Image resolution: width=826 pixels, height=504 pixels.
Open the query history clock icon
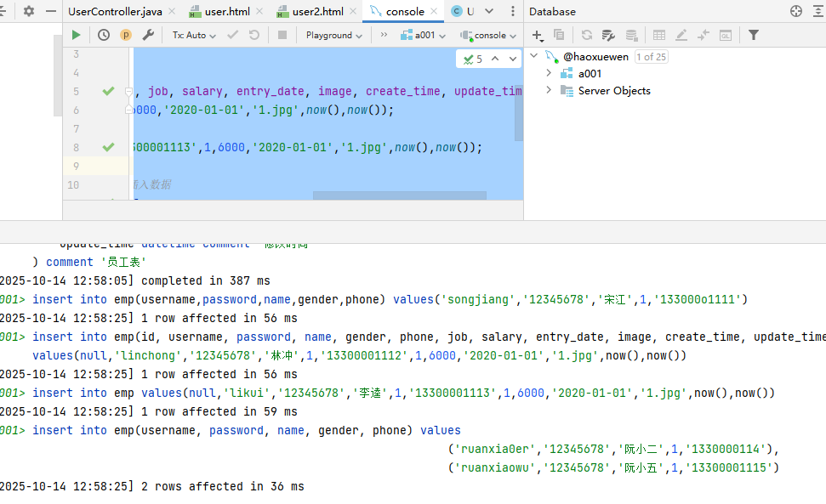click(104, 35)
